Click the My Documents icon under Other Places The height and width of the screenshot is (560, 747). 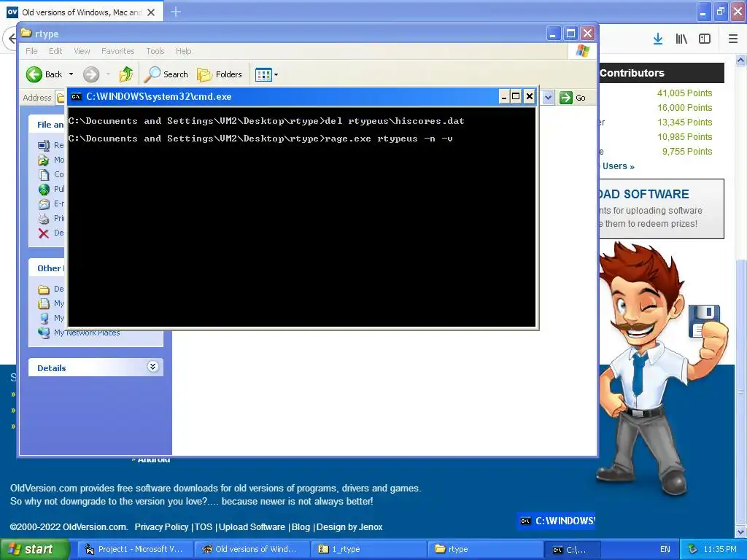(44, 303)
